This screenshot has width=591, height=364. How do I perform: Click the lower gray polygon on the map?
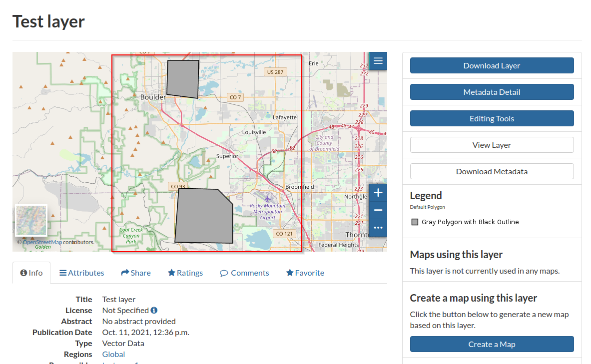click(204, 216)
